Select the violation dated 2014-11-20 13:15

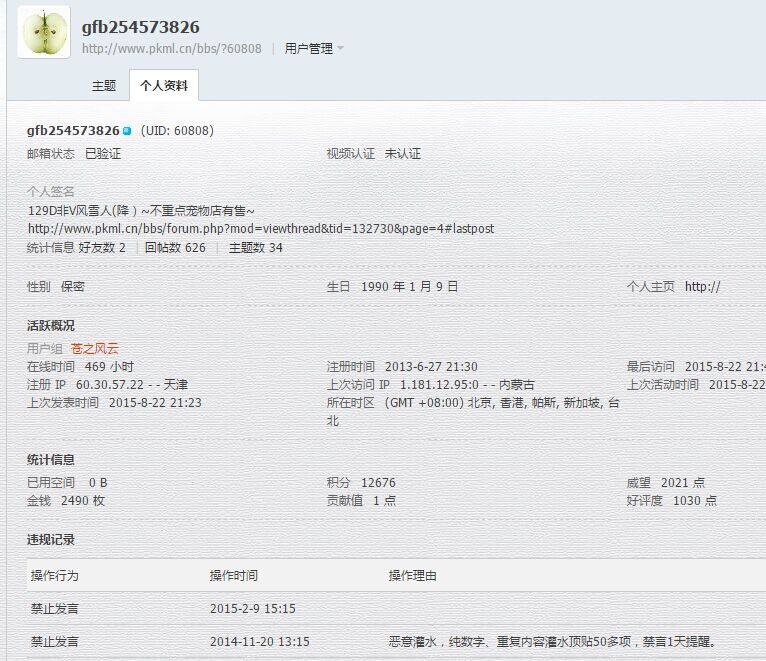click(259, 641)
